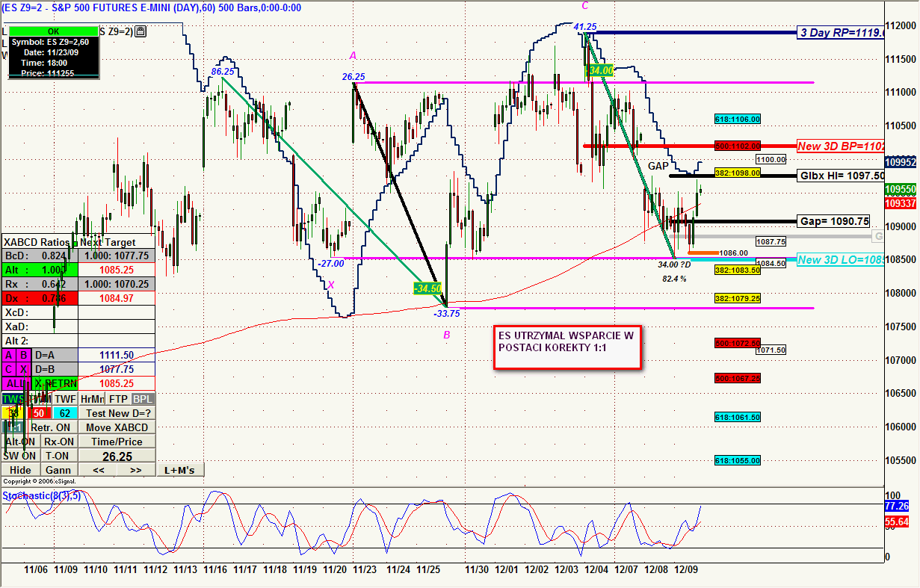
Task: Toggle the Retr. ON switch
Action: 51,427
